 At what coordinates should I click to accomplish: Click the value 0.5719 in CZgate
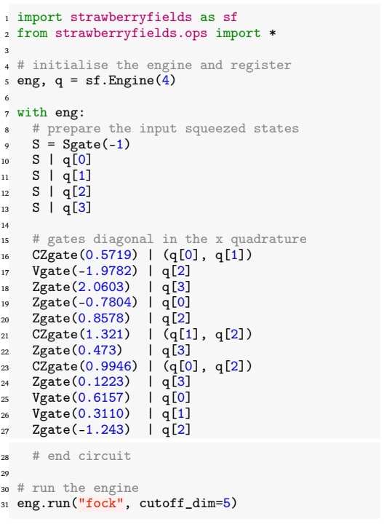pyautogui.click(x=108, y=255)
